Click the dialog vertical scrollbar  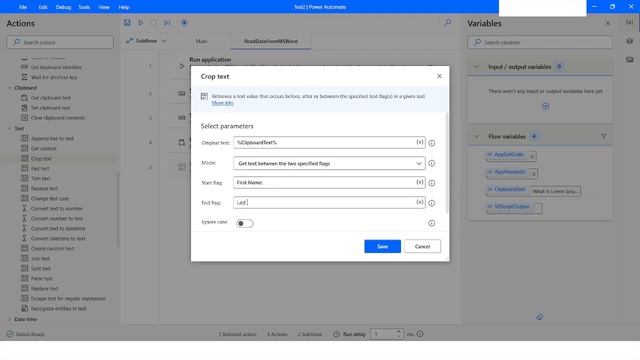(447, 163)
